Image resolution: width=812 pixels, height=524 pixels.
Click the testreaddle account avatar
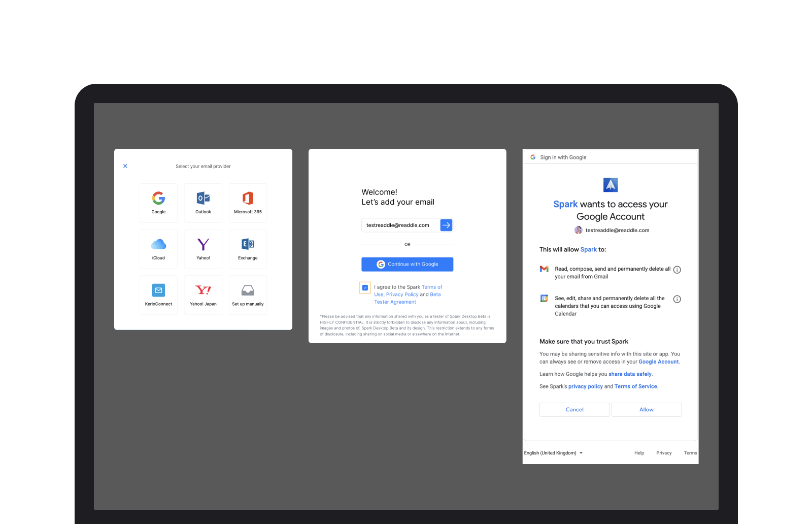pyautogui.click(x=579, y=230)
